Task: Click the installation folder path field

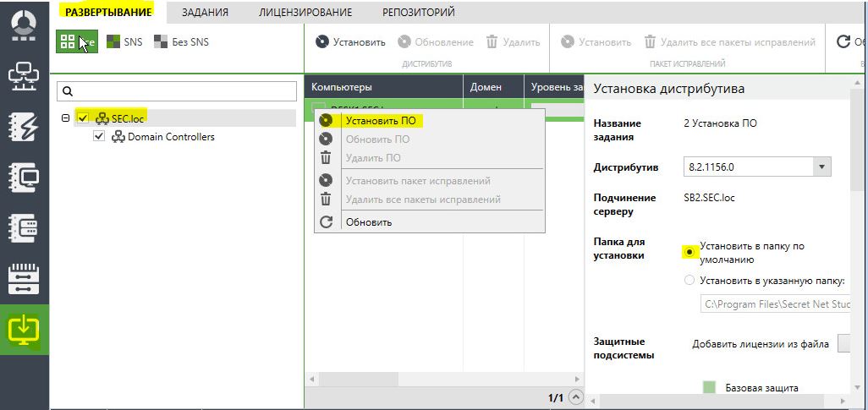Action: click(x=774, y=303)
